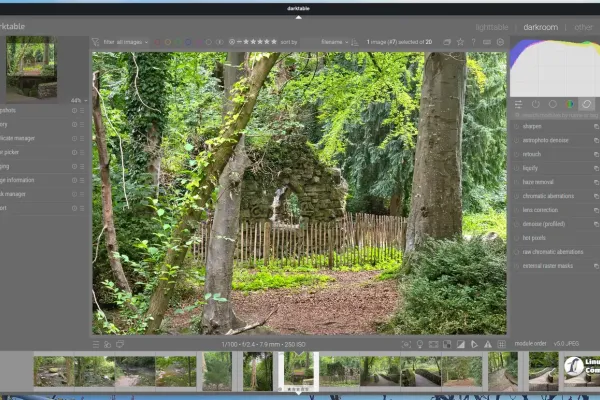Expand the sharpen module by its label

(x=532, y=126)
